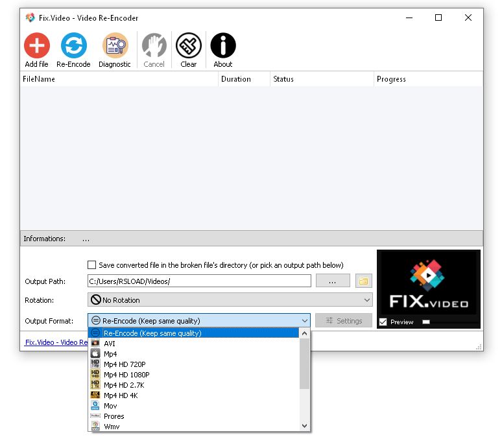This screenshot has height=448, width=502.
Task: Click the small white bar beside Preview
Action: coord(426,322)
